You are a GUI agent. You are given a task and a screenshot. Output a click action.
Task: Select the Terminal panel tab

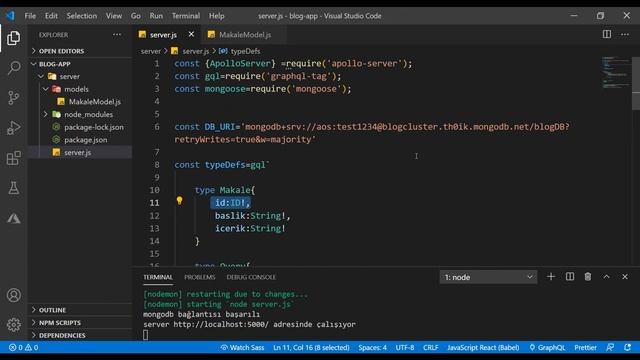coord(158,277)
